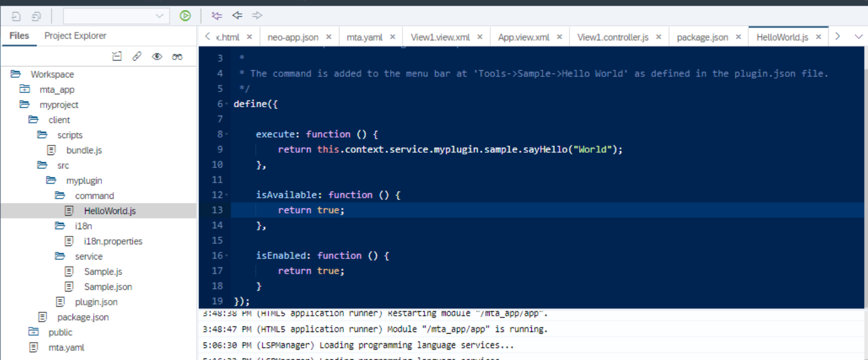Toggle Link with Editor chain icon
868x360 pixels.
click(137, 56)
